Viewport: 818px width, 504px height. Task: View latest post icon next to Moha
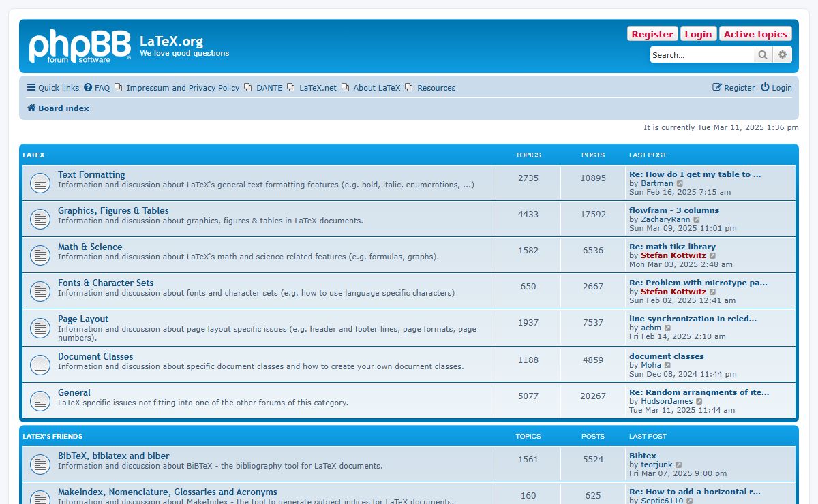point(668,365)
